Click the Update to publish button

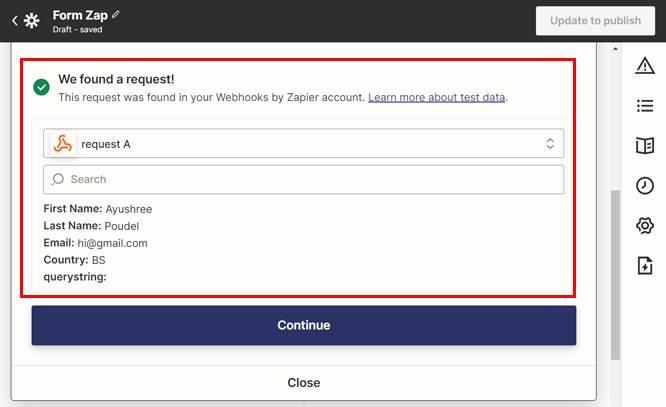(x=595, y=20)
